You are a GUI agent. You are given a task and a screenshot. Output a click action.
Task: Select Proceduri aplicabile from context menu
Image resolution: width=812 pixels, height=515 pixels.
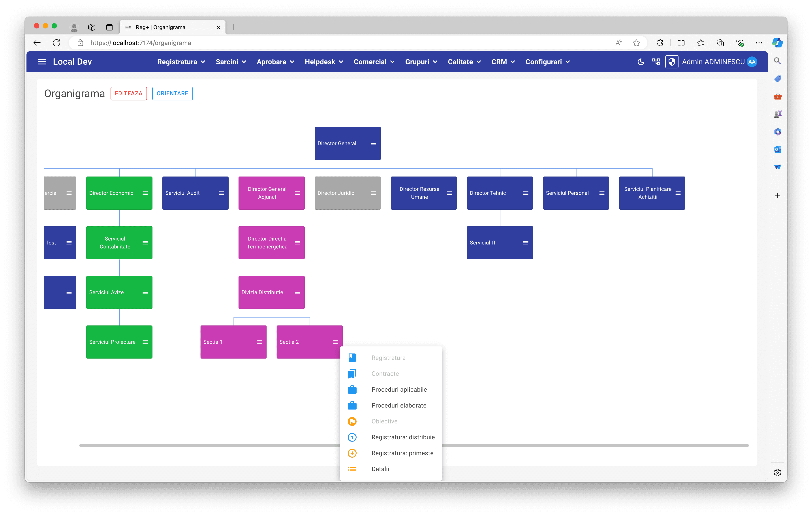[399, 389]
